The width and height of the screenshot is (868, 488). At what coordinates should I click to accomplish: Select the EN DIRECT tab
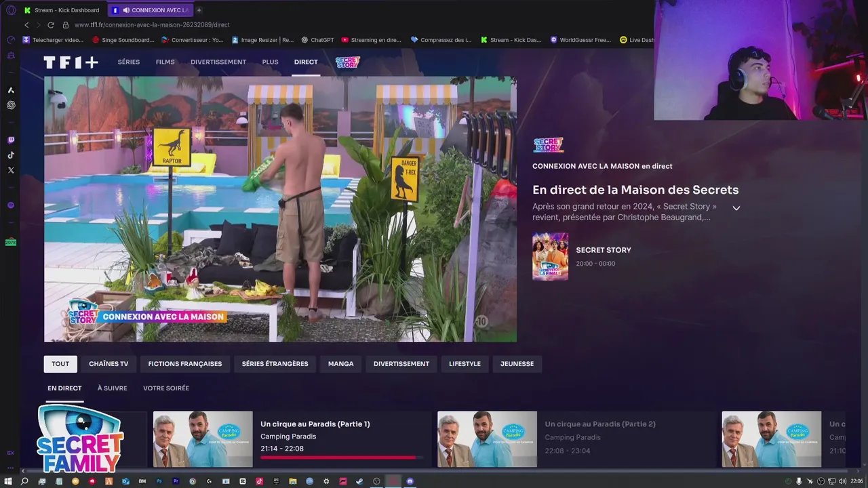64,388
